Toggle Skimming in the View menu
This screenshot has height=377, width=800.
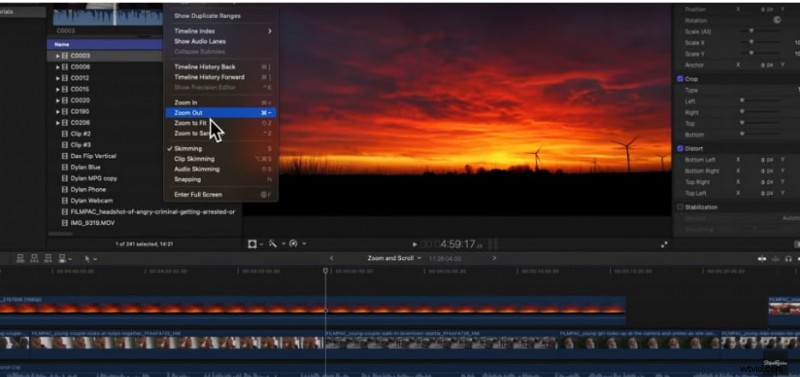220,148
